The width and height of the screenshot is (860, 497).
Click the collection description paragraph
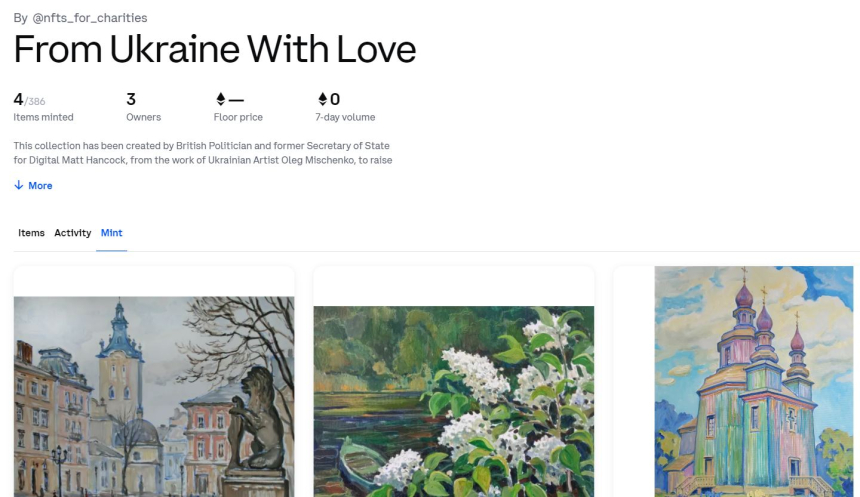pyautogui.click(x=202, y=153)
